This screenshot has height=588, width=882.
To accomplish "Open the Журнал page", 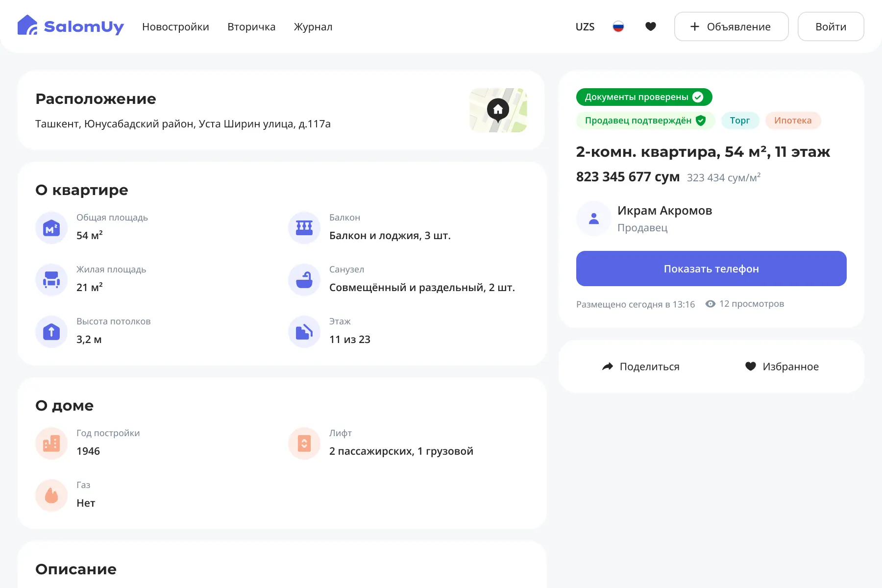I will pyautogui.click(x=313, y=26).
